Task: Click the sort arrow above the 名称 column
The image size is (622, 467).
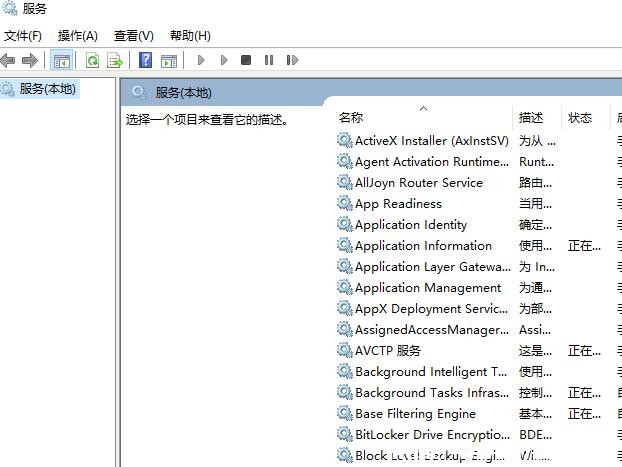Action: pos(424,108)
